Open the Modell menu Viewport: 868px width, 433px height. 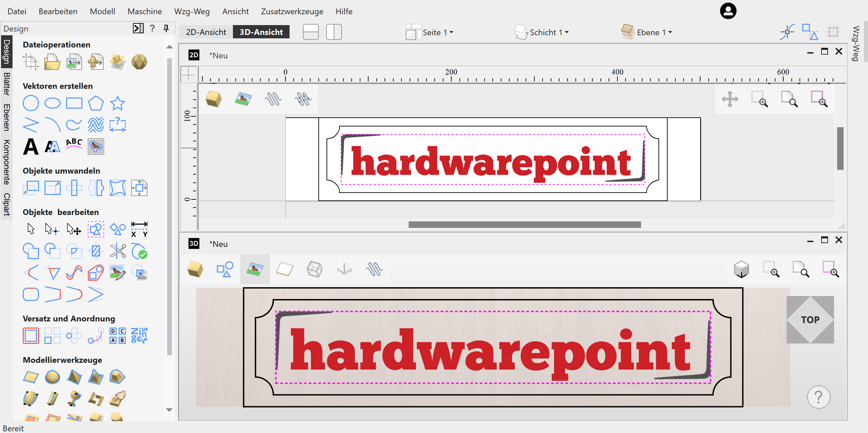point(102,12)
